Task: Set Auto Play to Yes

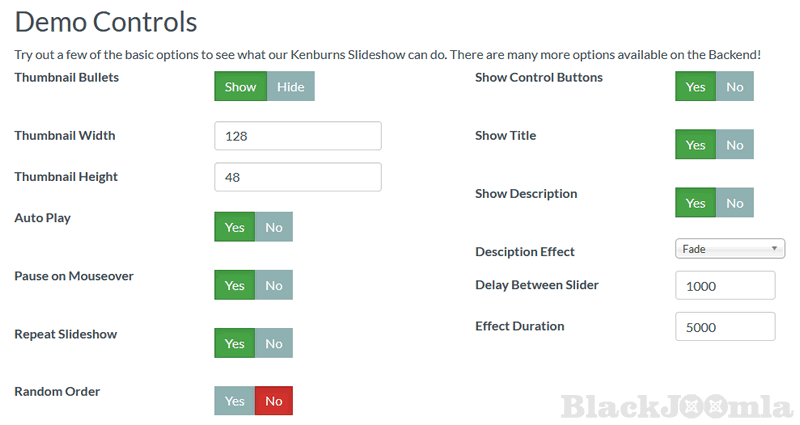Action: (x=235, y=227)
